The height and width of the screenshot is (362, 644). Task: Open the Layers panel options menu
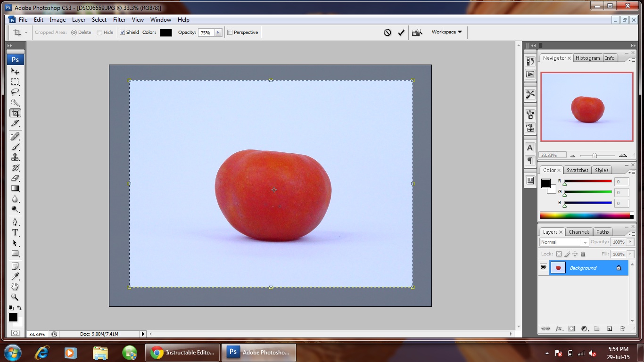[631, 233]
